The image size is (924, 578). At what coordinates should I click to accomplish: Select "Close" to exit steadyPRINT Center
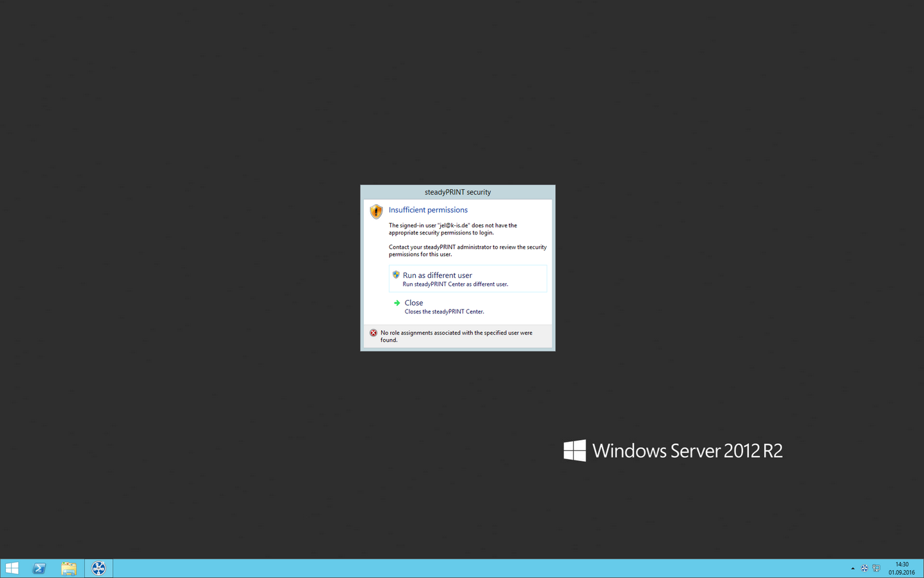(x=414, y=303)
